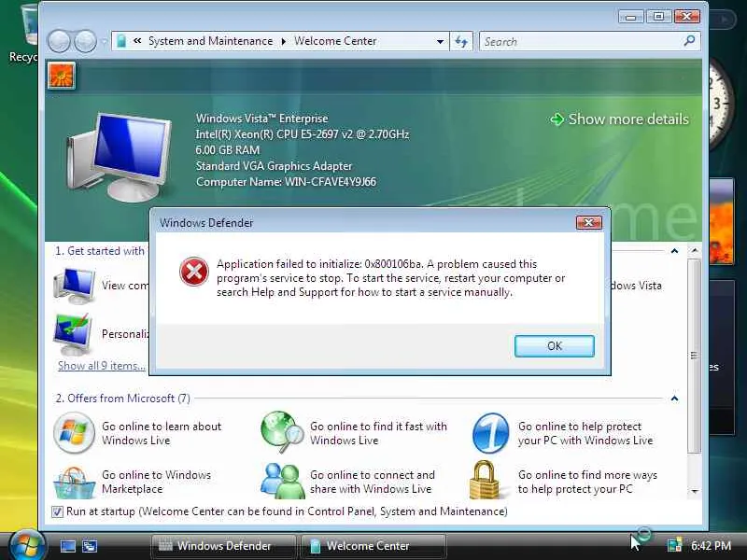
Task: Click the blue OneCare circle icon
Action: pos(491,433)
